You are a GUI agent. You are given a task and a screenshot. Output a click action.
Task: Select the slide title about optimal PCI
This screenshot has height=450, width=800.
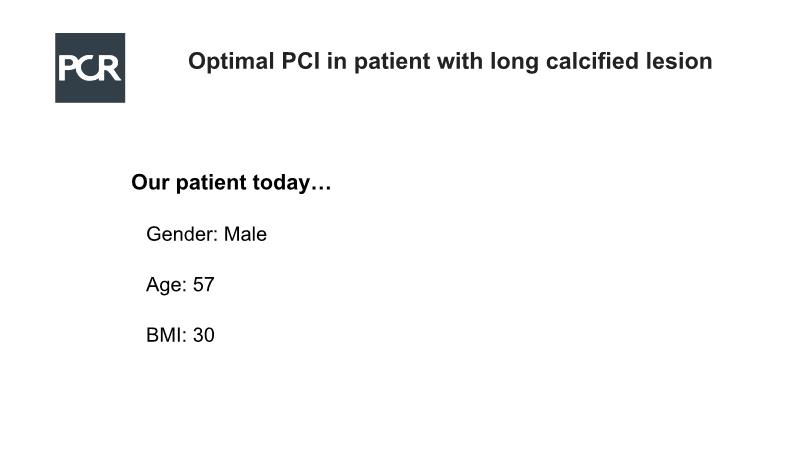pyautogui.click(x=450, y=62)
